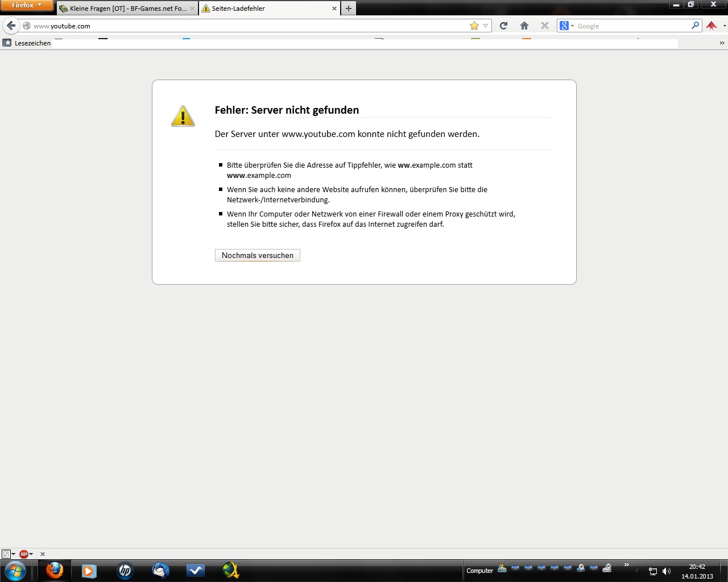Screen dimensions: 728x582
Task: Reload the current page
Action: tap(503, 26)
